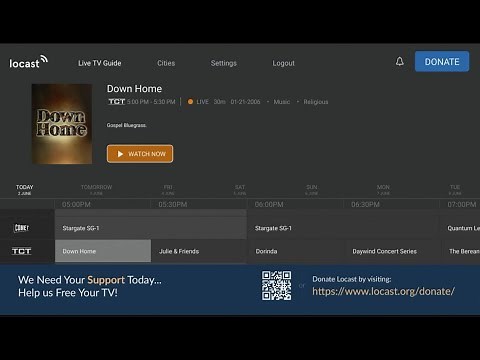Click the Music genre tag
Viewport: 480px width, 360px height.
click(282, 102)
